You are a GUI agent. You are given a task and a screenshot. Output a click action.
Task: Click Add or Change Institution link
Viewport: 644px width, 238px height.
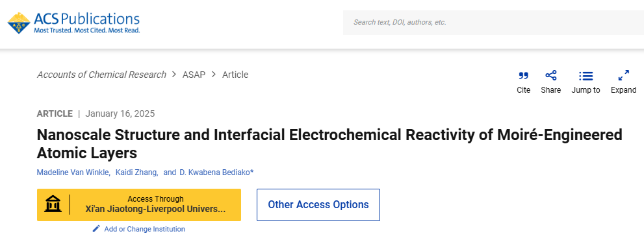click(x=144, y=229)
